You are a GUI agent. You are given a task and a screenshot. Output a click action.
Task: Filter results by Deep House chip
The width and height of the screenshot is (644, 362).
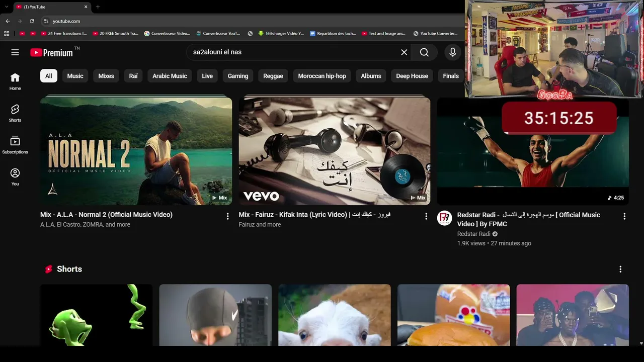[412, 76]
